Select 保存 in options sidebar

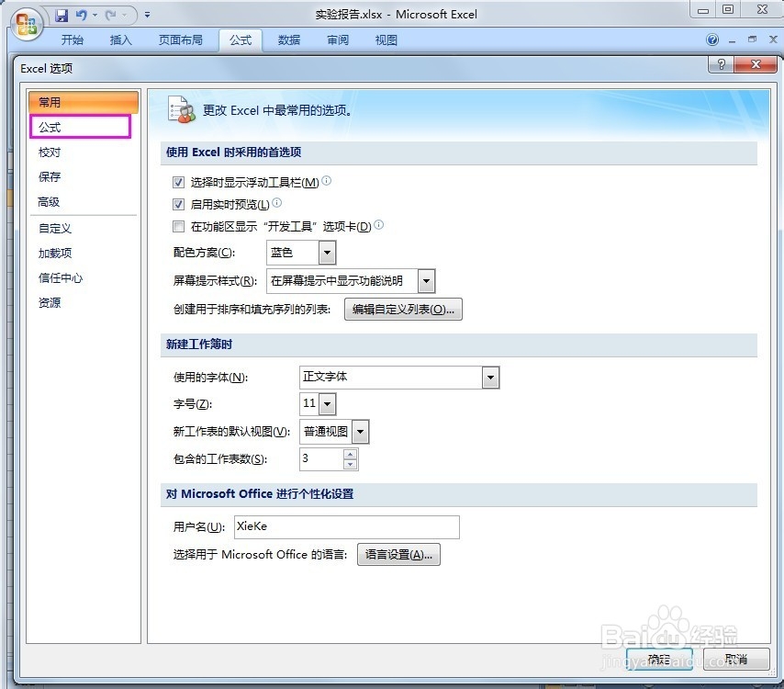[x=84, y=176]
